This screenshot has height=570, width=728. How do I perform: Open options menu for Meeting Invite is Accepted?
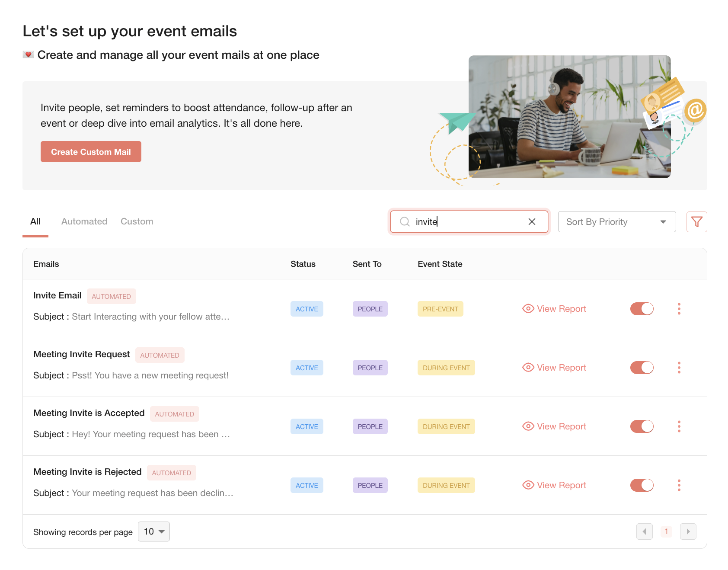679,426
